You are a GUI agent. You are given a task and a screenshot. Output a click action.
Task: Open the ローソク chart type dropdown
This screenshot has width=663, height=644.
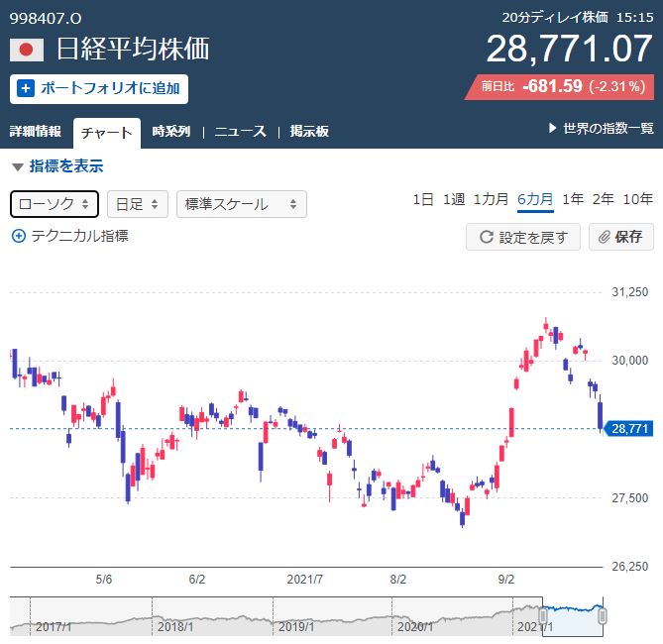point(55,204)
